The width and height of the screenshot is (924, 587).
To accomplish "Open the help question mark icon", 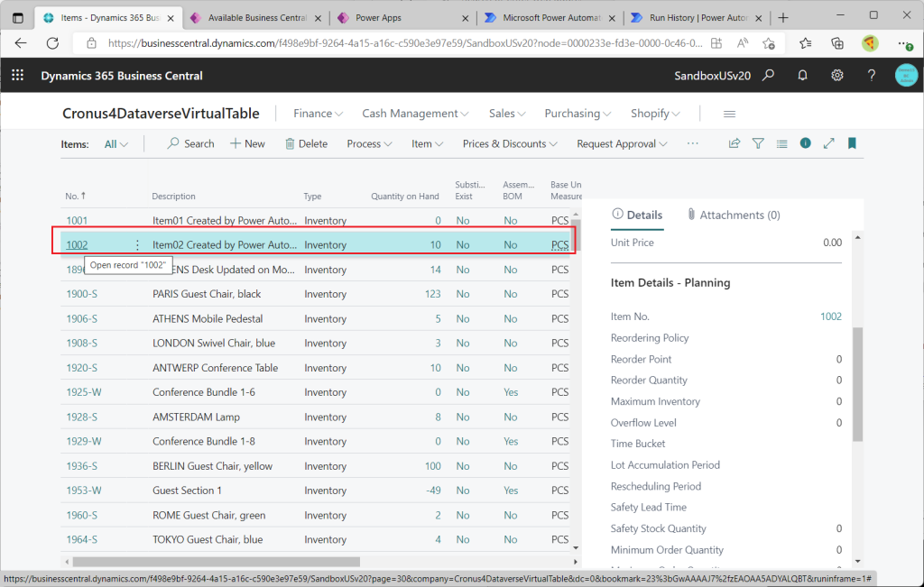I will (x=871, y=76).
